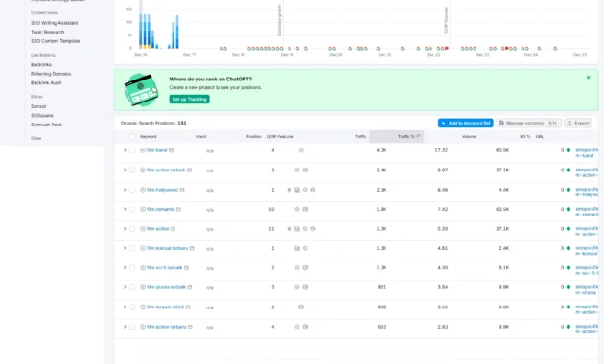Expand the 'film barat' row

125,150
